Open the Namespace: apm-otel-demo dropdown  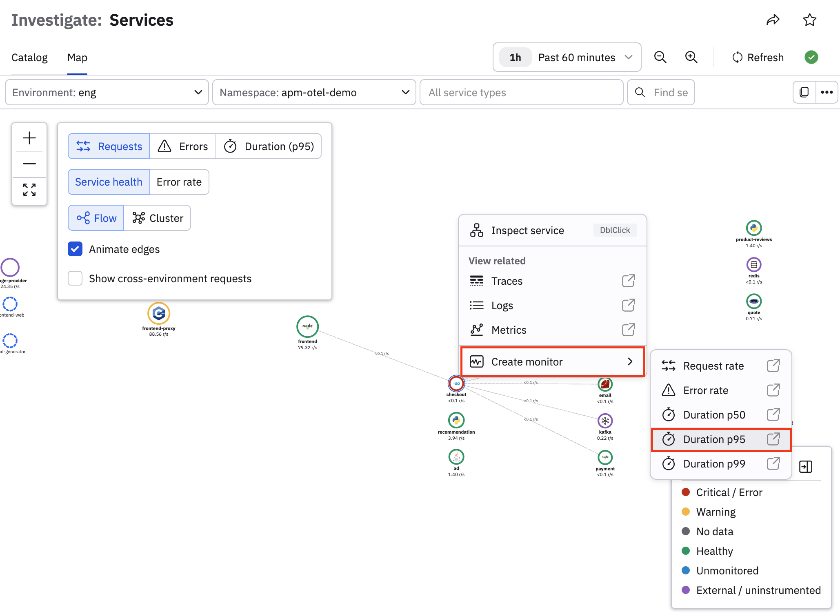pos(314,92)
